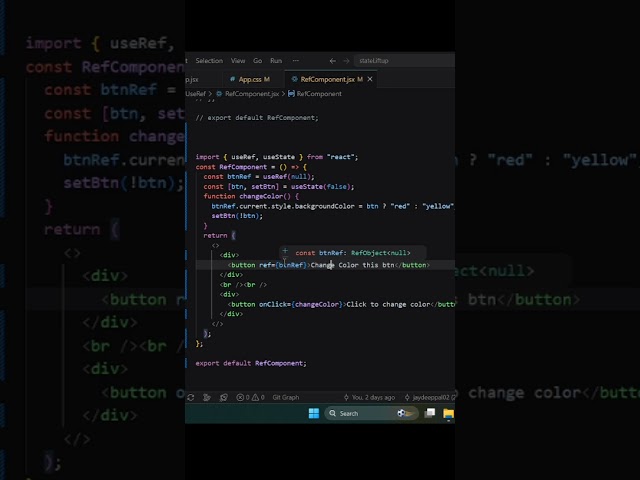Open the errors count in status bar
Viewport: 640px width, 480px height.
click(x=243, y=397)
